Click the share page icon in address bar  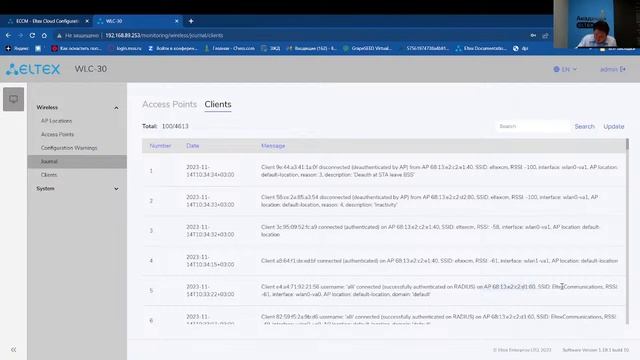pyautogui.click(x=545, y=36)
